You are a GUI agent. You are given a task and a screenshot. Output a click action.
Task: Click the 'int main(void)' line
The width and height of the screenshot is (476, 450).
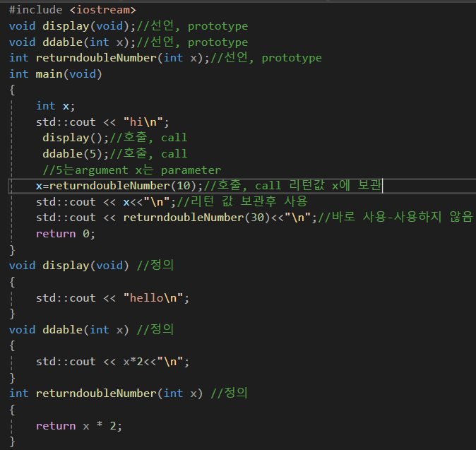56,74
